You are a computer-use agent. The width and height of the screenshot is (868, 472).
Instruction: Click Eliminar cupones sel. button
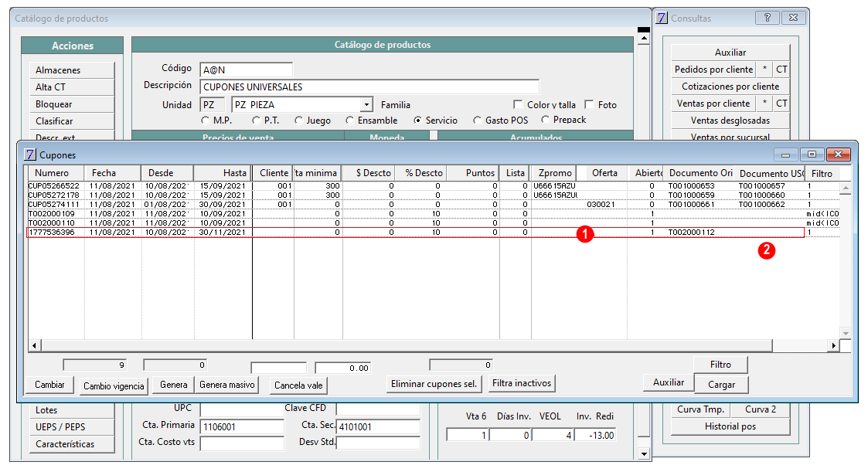pyautogui.click(x=434, y=383)
